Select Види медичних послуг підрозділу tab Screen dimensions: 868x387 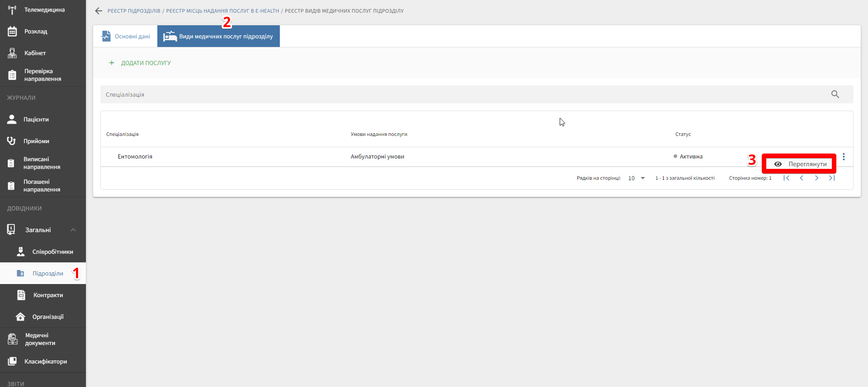point(219,37)
